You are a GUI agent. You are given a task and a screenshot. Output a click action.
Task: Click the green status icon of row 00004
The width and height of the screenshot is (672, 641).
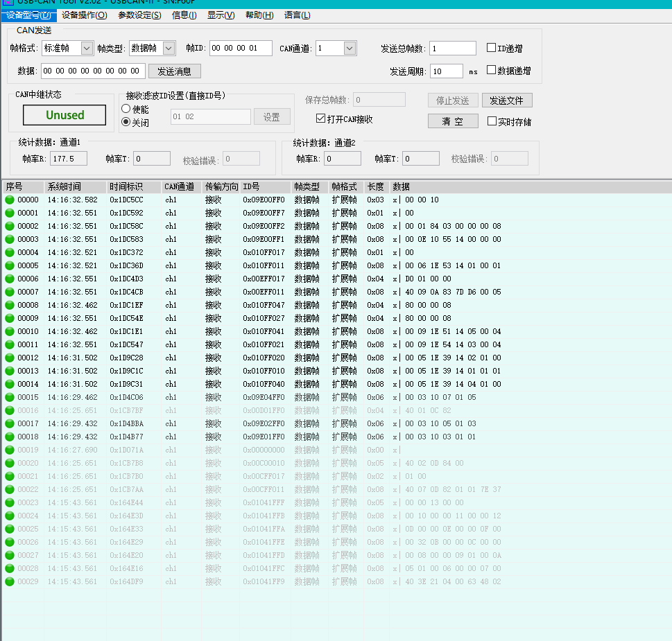coord(10,253)
